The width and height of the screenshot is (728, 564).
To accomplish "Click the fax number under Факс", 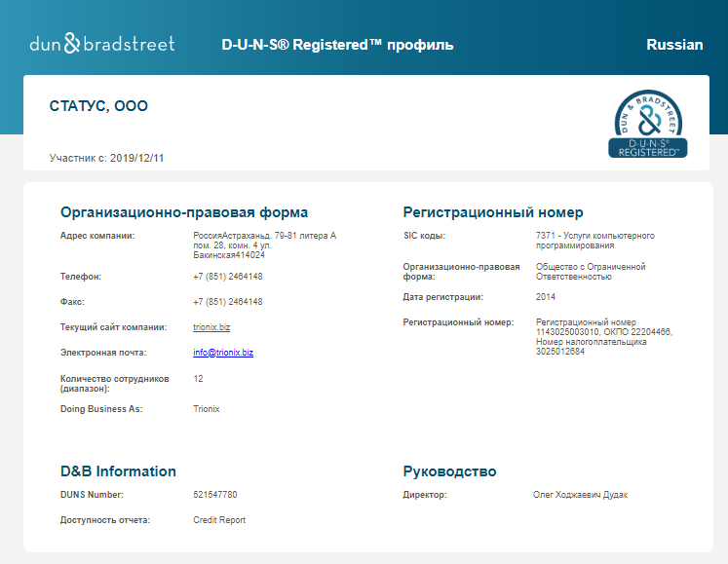I will tap(228, 302).
